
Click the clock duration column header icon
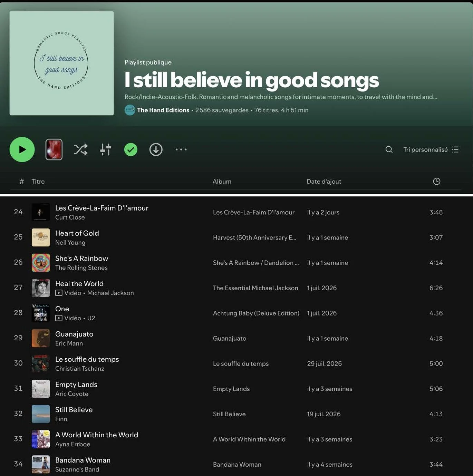437,181
